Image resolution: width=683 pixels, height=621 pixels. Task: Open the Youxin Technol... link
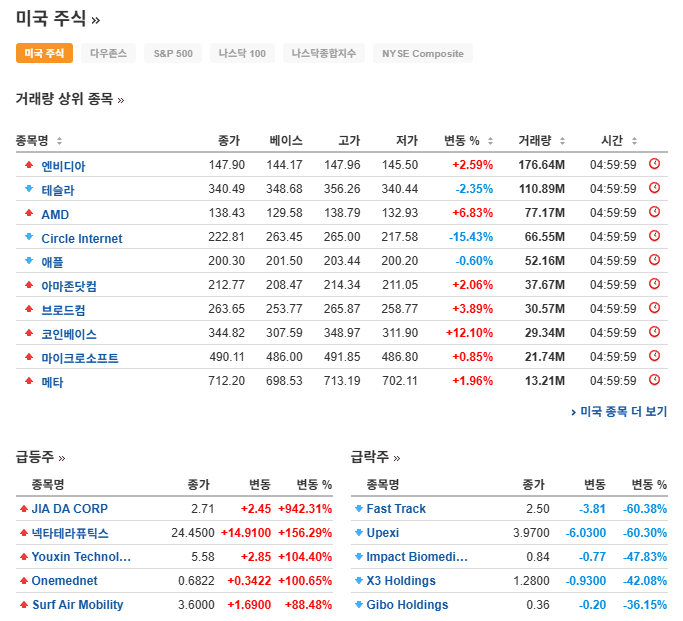(x=81, y=557)
